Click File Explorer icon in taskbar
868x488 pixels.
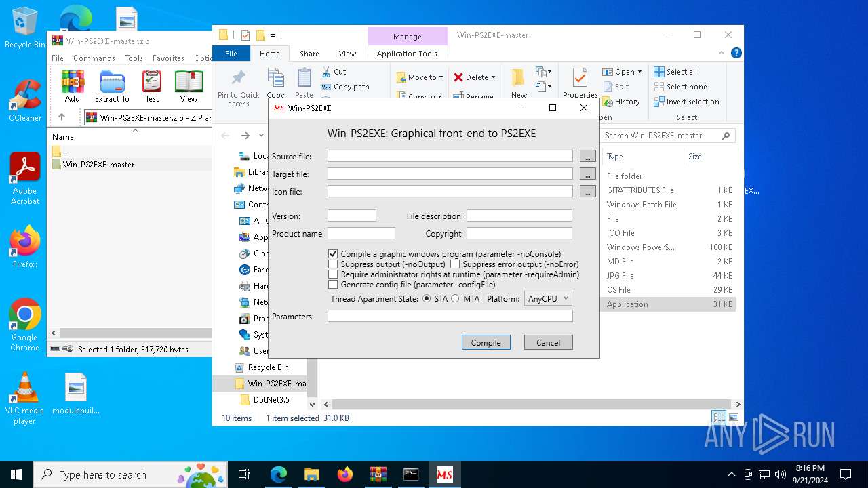tap(311, 474)
